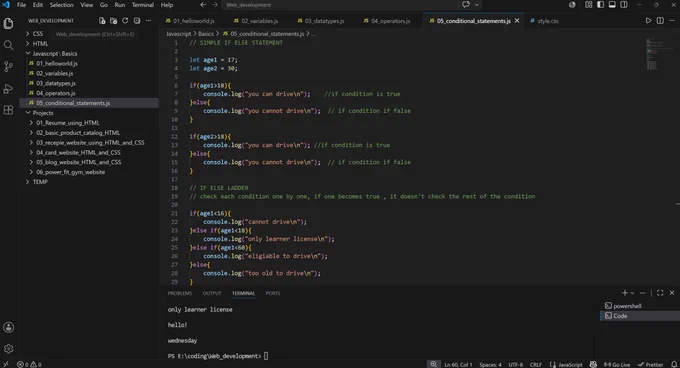Open the Accounts menu icon

[x=8, y=327]
